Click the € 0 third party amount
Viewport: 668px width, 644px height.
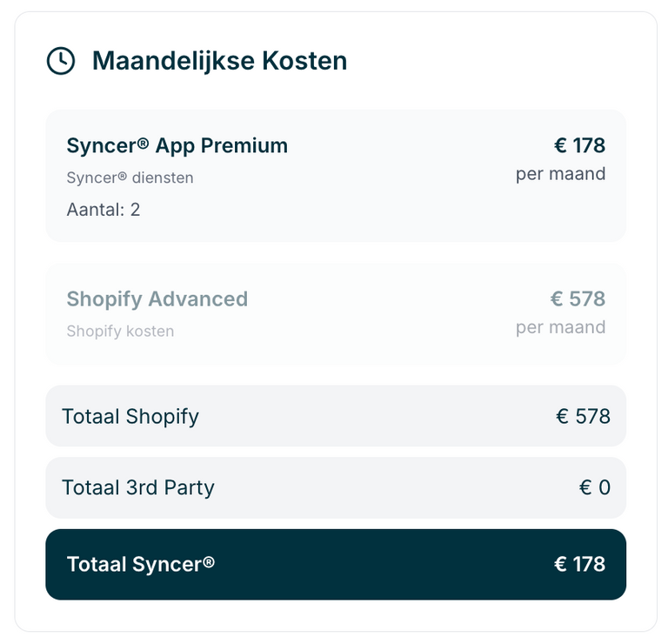point(595,487)
